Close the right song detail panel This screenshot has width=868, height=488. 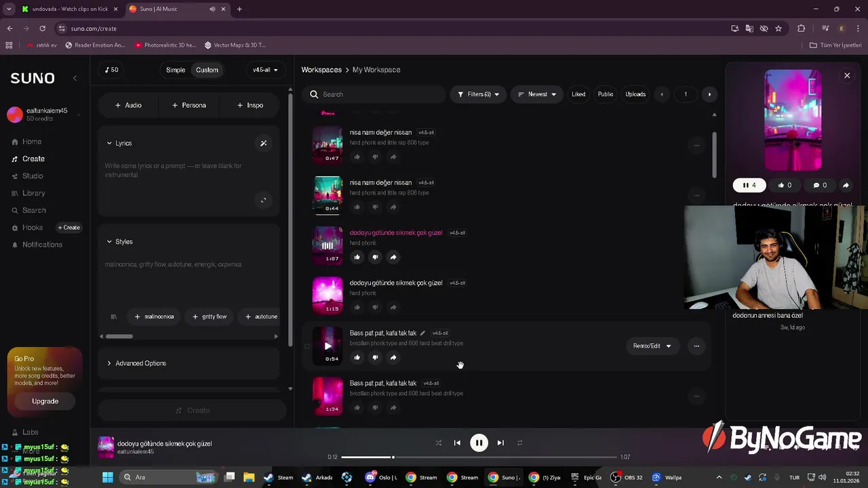[847, 76]
